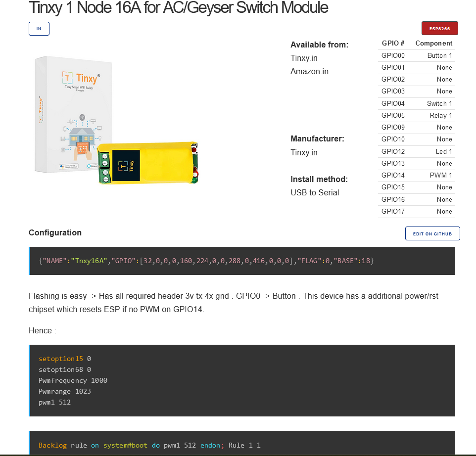The width and height of the screenshot is (476, 456).
Task: Click the Relay 1 entry for GPIO05
Action: 441,115
